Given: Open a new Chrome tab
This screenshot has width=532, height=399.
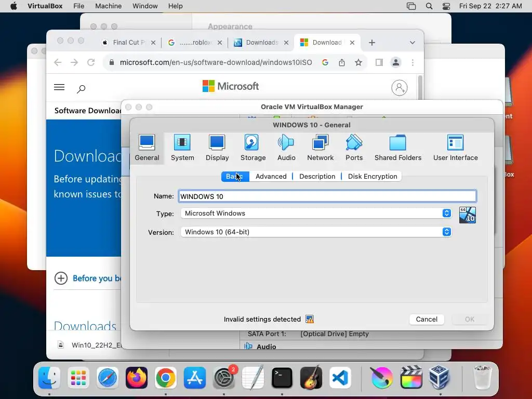Looking at the screenshot, I should (372, 43).
